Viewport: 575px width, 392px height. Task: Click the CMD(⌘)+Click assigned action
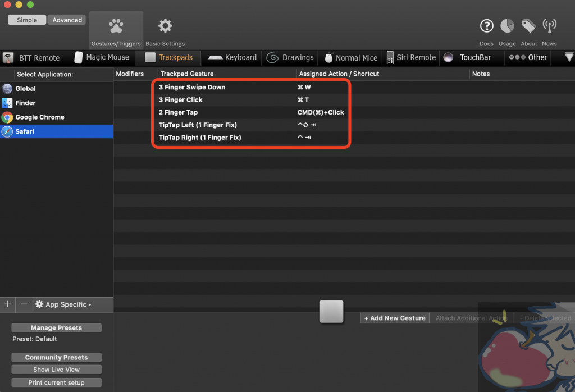click(321, 112)
